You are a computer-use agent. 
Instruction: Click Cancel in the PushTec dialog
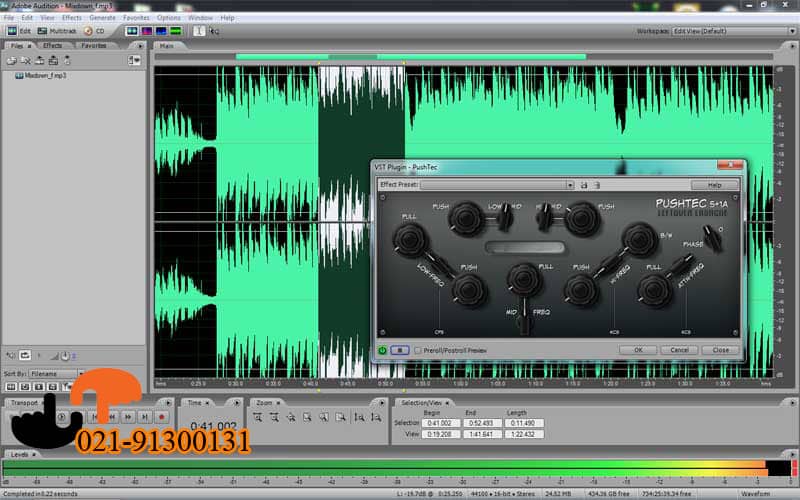pos(679,351)
